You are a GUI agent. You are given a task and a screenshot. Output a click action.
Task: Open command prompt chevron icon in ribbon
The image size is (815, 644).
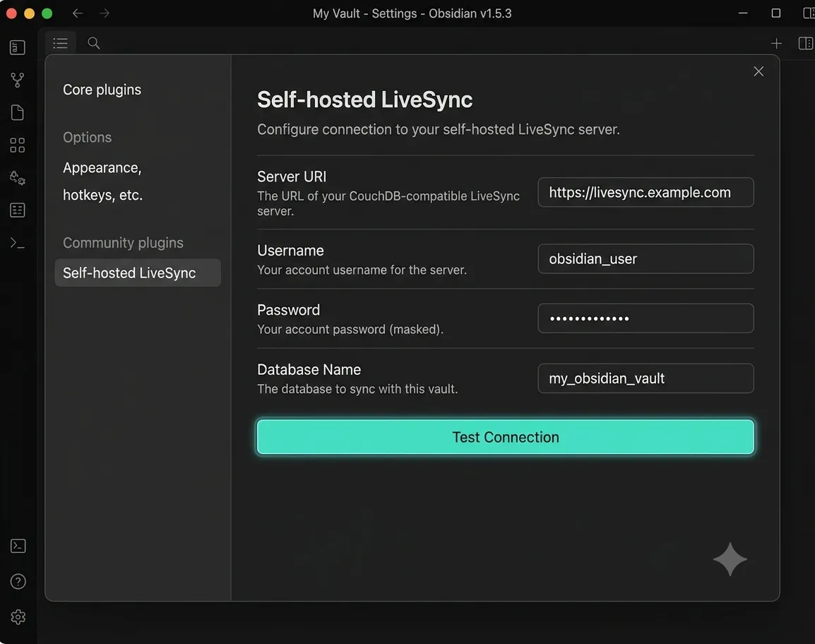17,243
